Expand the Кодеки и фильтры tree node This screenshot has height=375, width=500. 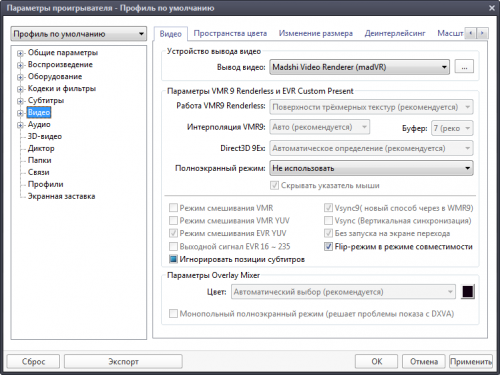pyautogui.click(x=20, y=89)
